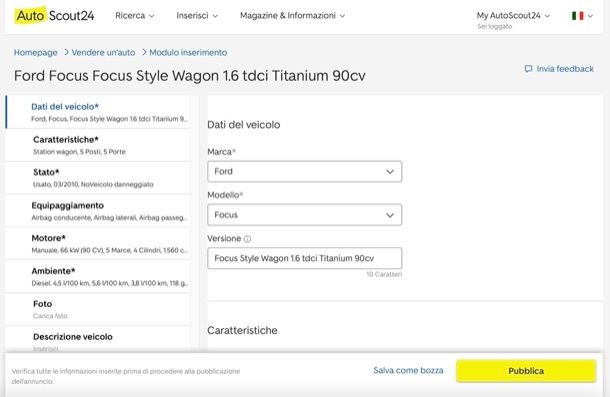Click the yellow Pubblica button

526,371
